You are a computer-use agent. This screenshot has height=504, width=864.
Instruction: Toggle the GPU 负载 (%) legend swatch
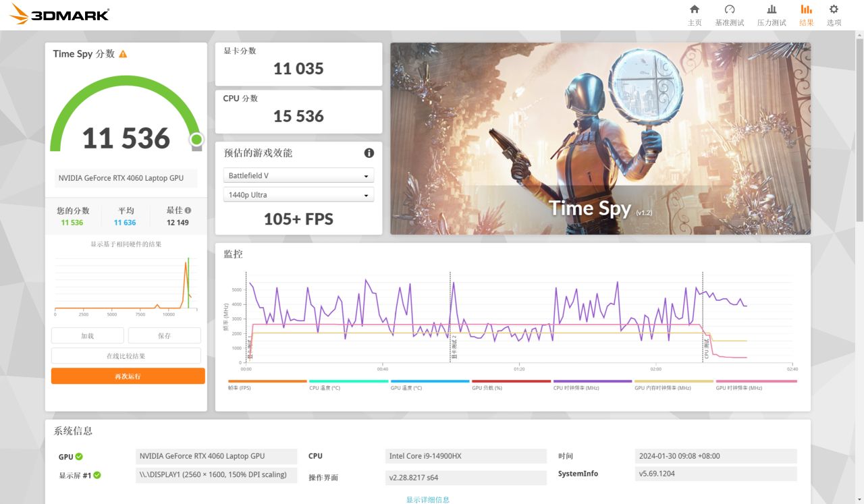511,381
